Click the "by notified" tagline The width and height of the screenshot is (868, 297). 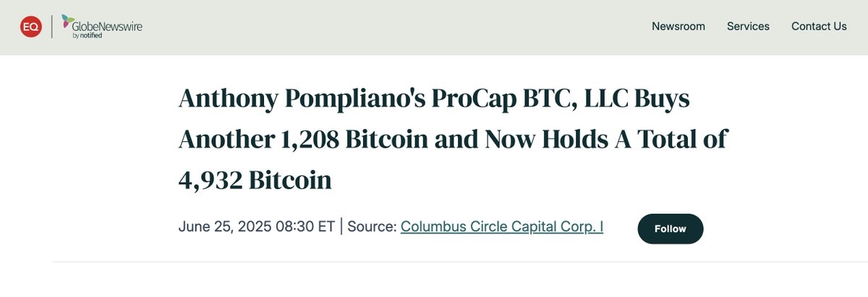pyautogui.click(x=87, y=35)
